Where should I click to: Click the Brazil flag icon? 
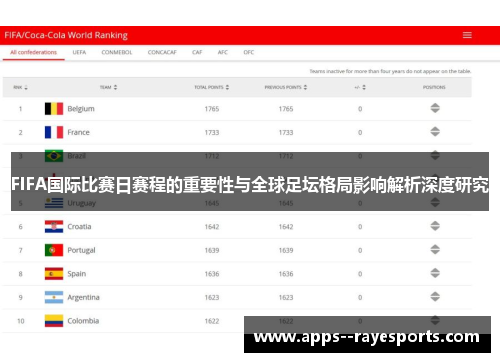(x=54, y=156)
